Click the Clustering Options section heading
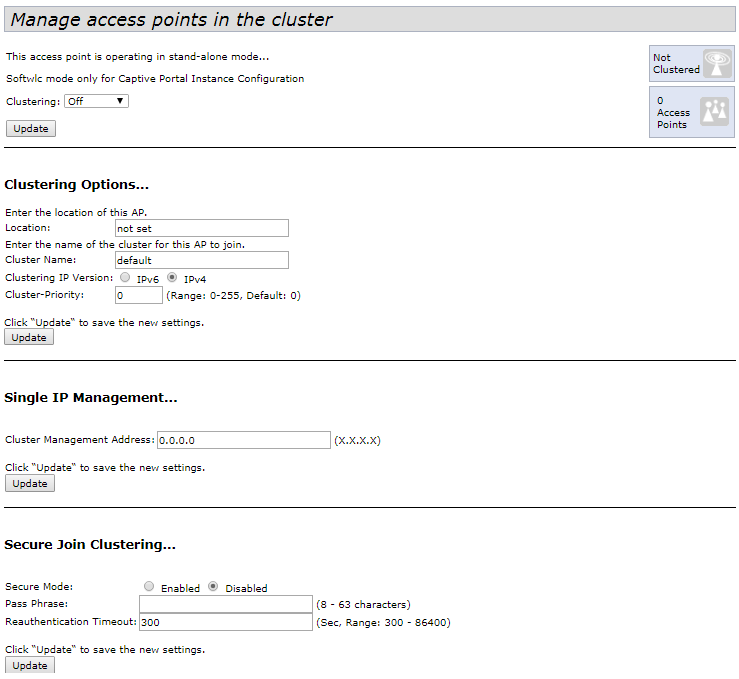739x679 pixels. [x=76, y=185]
